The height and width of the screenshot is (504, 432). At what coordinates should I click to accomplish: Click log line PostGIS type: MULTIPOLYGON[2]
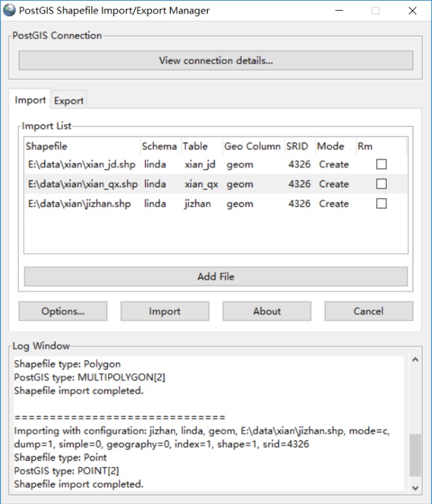click(90, 378)
